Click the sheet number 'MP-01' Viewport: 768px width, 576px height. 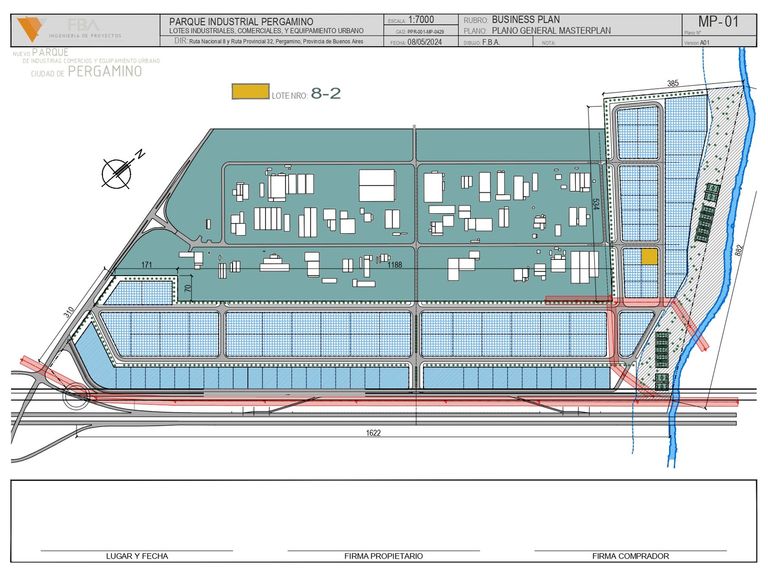coord(718,22)
